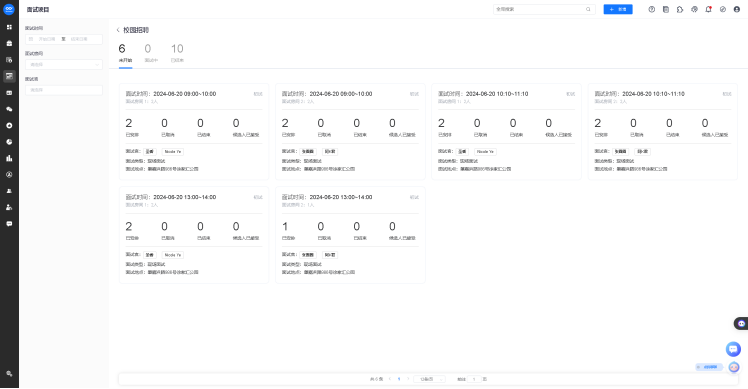Go to previous page arrow in pagination
Image resolution: width=748 pixels, height=389 pixels.
pos(390,379)
